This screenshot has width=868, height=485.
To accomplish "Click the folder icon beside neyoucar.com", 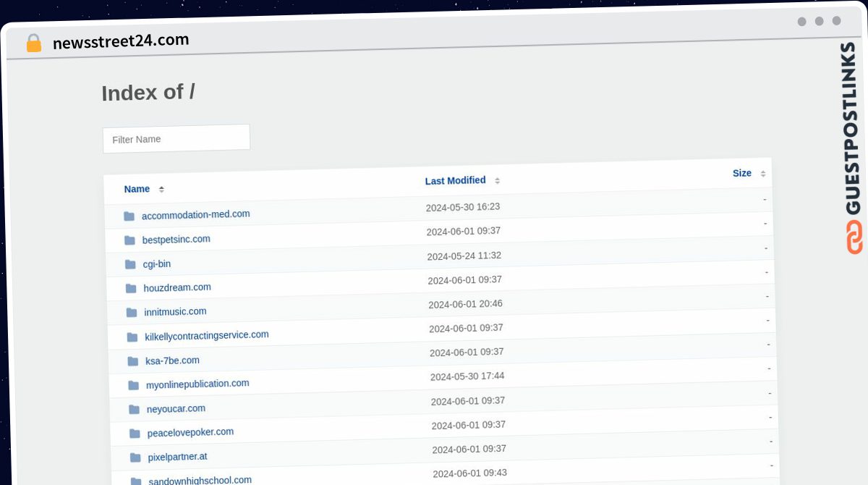I will coord(134,409).
